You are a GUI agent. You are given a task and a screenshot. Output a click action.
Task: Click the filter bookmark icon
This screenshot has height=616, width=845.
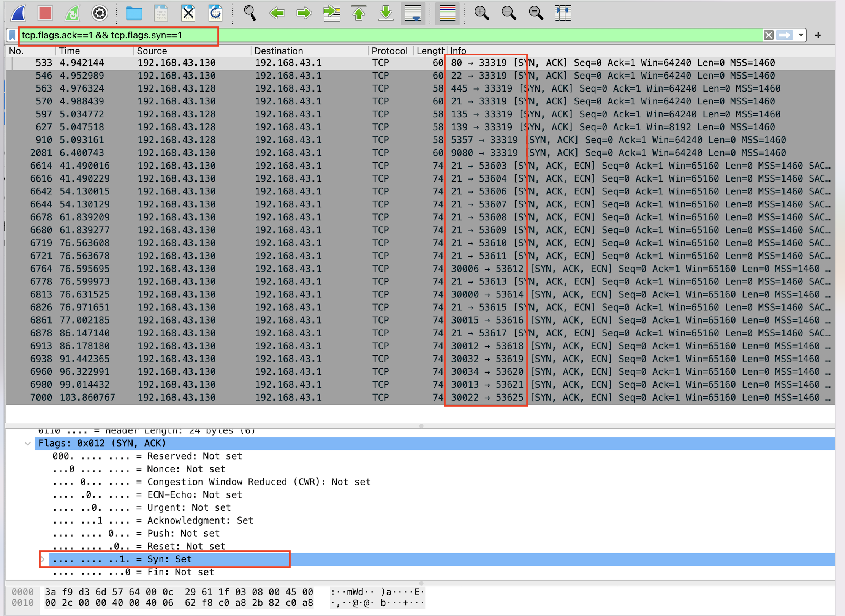click(13, 35)
